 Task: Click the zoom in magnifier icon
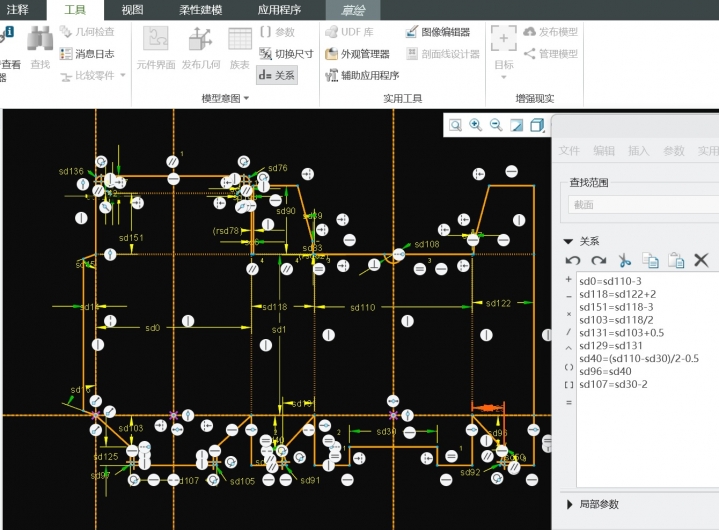click(475, 125)
